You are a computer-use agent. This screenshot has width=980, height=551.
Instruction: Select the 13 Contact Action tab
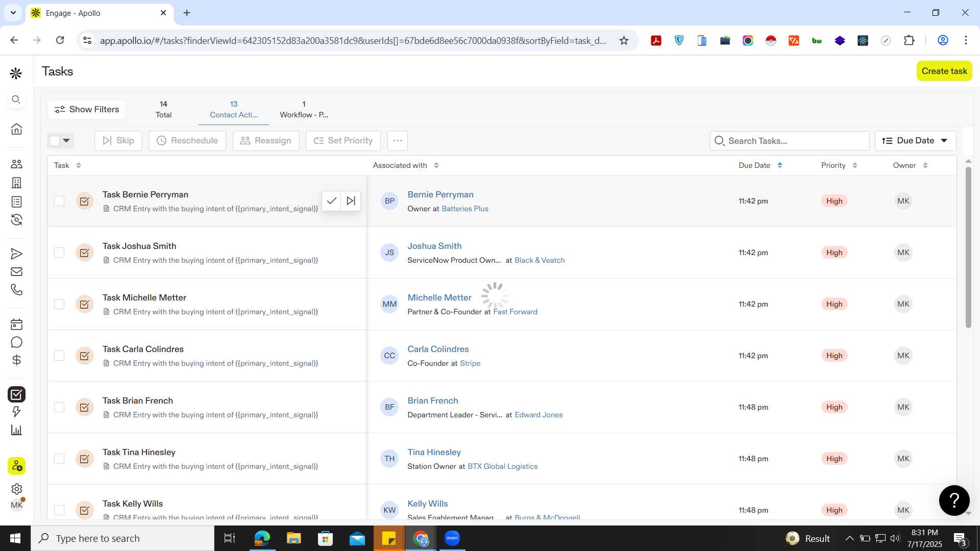click(x=234, y=109)
